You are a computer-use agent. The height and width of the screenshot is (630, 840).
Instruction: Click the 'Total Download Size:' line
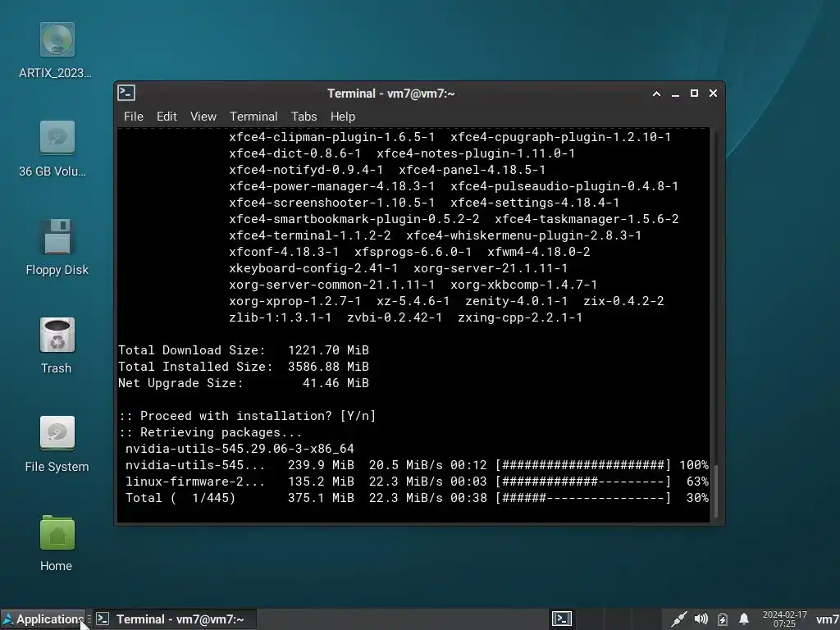[244, 349]
